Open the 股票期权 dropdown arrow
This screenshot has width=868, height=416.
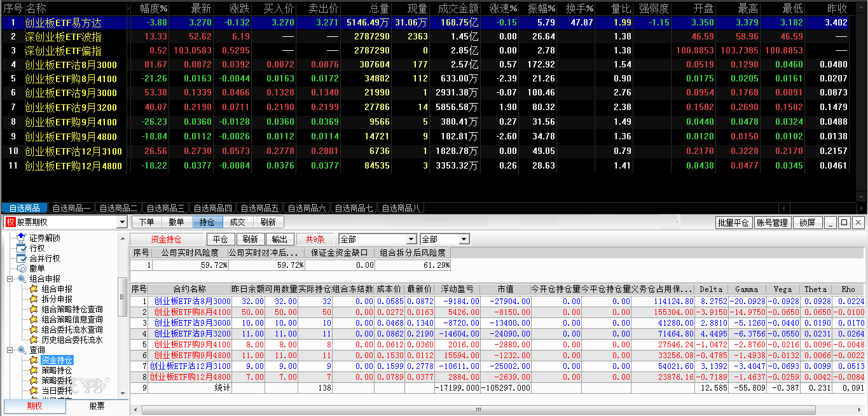coord(122,222)
